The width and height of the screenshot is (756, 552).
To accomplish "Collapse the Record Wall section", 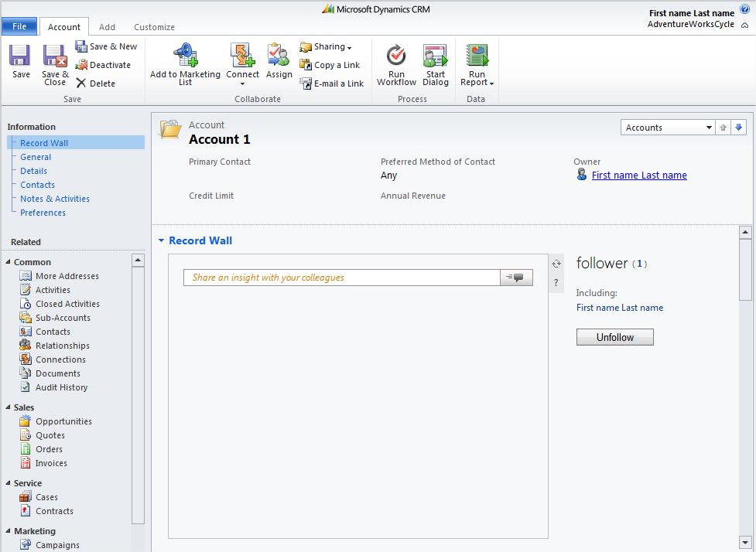I will point(162,241).
